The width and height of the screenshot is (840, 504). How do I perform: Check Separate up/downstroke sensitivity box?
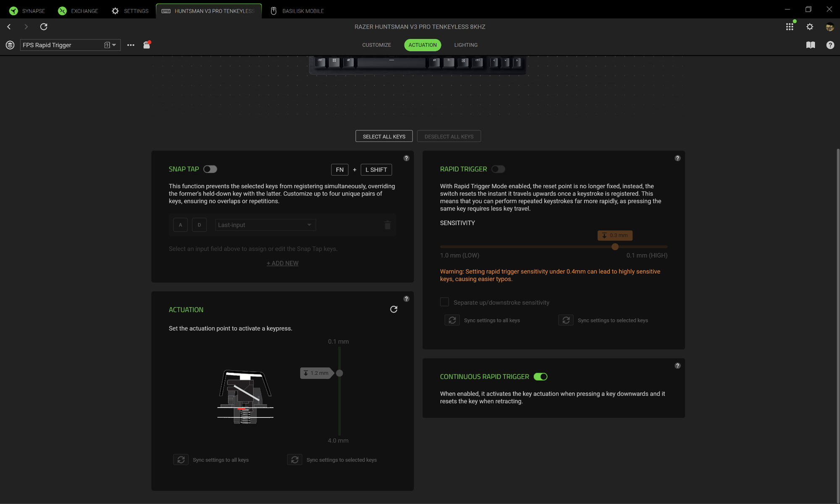click(x=444, y=302)
